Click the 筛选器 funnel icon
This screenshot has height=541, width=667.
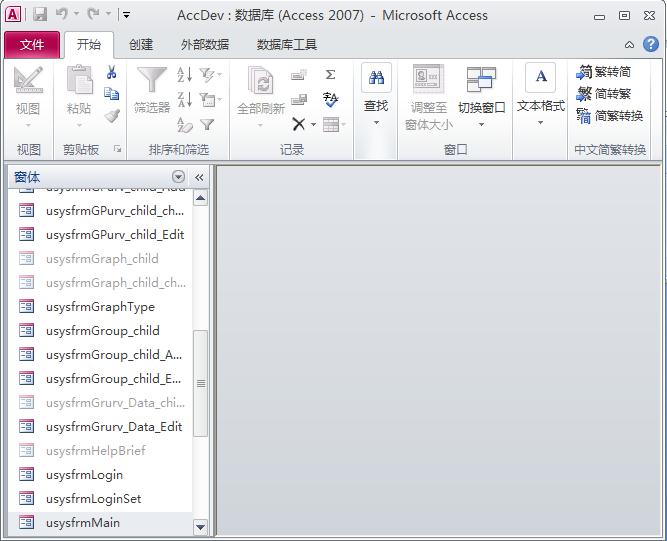[x=152, y=80]
